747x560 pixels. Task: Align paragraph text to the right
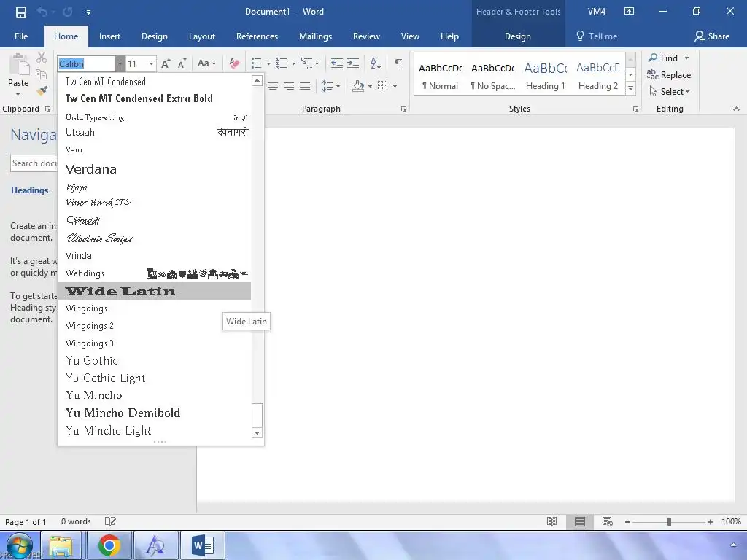289,86
